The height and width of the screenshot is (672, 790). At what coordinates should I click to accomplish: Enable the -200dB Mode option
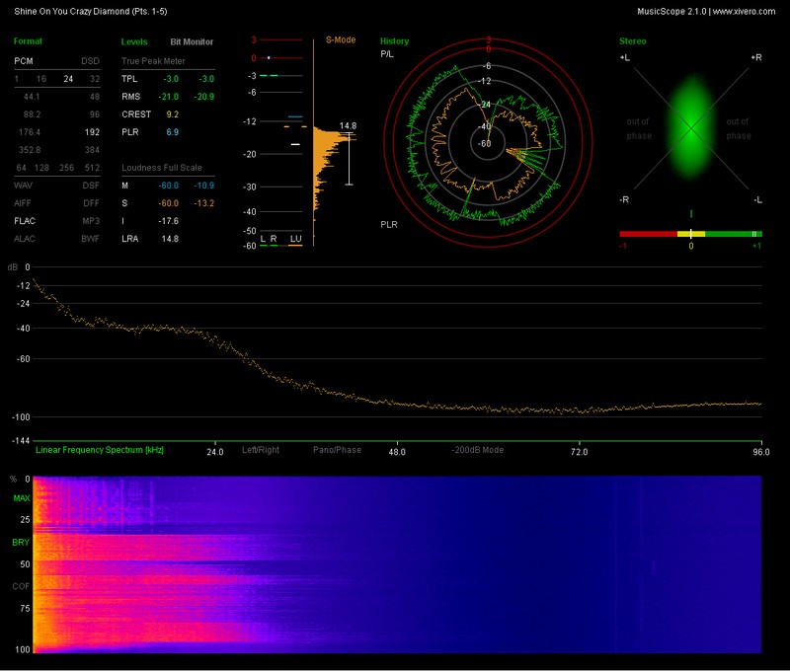pyautogui.click(x=479, y=450)
